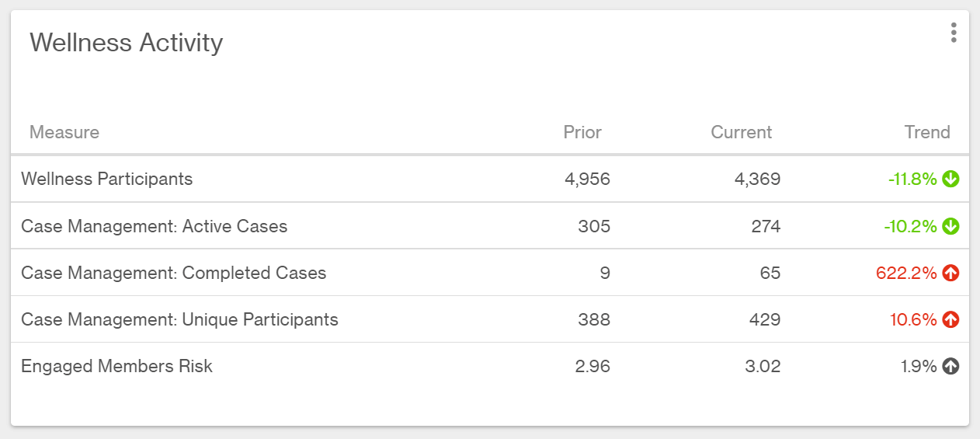The image size is (980, 439).
Task: Select Case Management: Unique Participants measure
Action: click(180, 320)
